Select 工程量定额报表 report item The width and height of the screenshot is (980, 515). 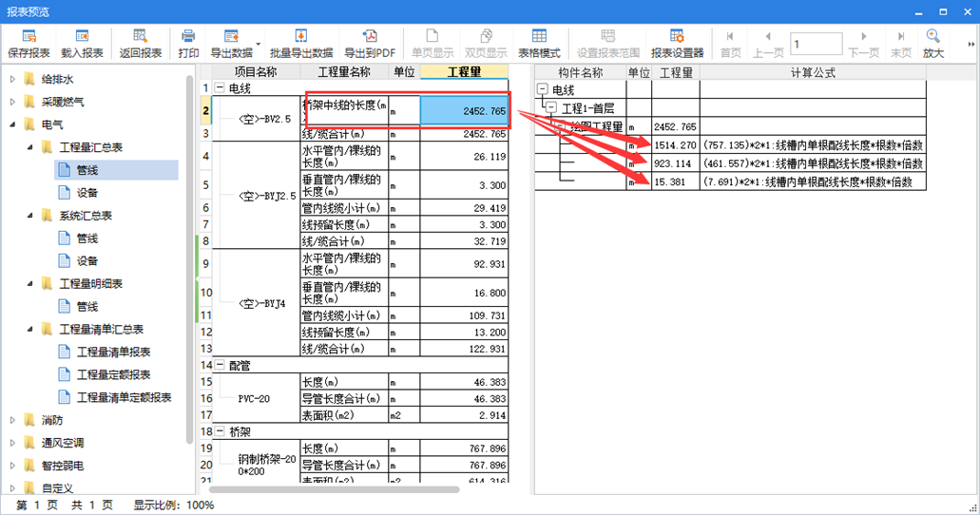112,374
